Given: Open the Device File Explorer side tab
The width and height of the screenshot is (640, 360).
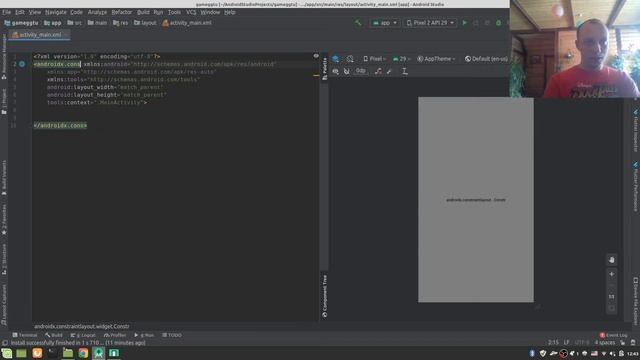Looking at the screenshot, I should pyautogui.click(x=636, y=301).
